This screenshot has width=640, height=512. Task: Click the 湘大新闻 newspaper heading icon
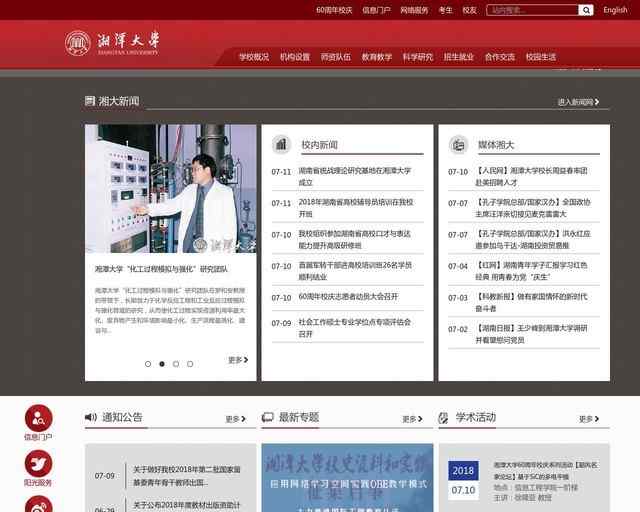pos(89,101)
